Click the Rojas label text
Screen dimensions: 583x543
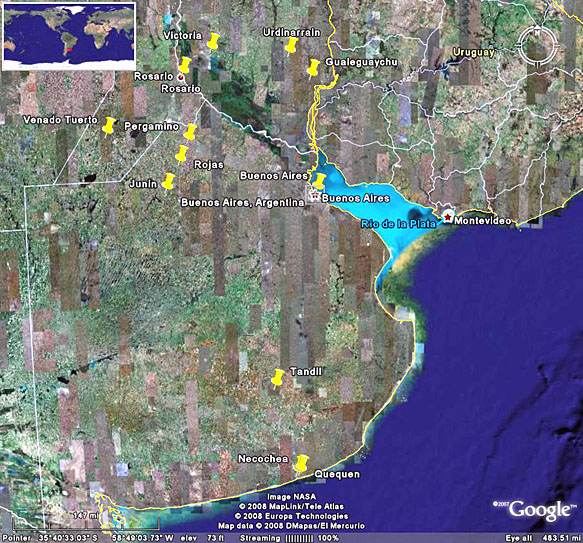tap(209, 164)
